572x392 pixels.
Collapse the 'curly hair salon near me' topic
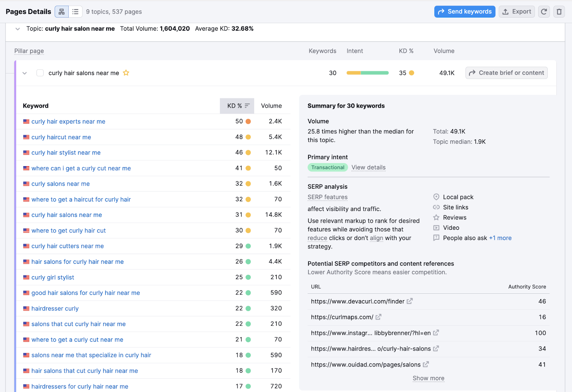(18, 29)
